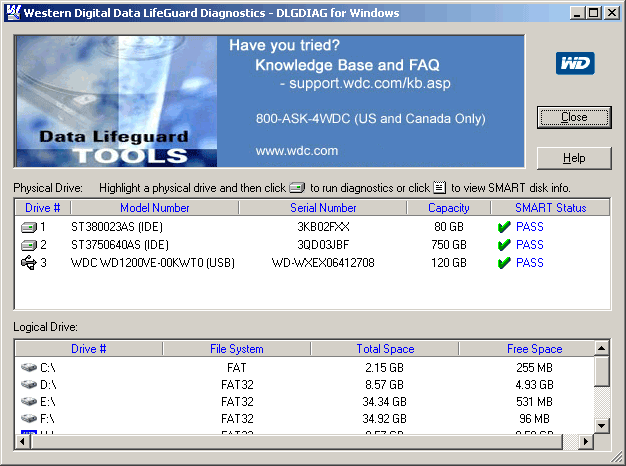Screen dimensions: 626x466
Task: Sort physical drives by Model Number
Action: click(x=155, y=208)
